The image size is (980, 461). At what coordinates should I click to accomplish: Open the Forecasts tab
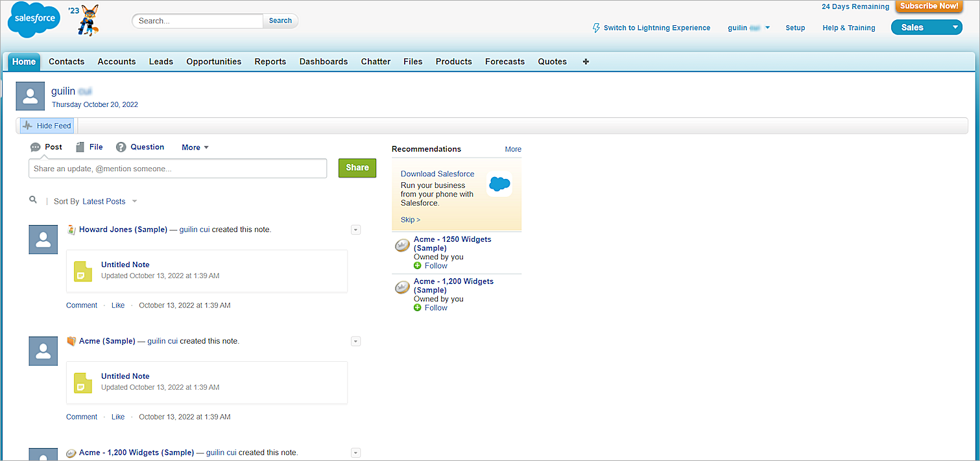pyautogui.click(x=505, y=62)
